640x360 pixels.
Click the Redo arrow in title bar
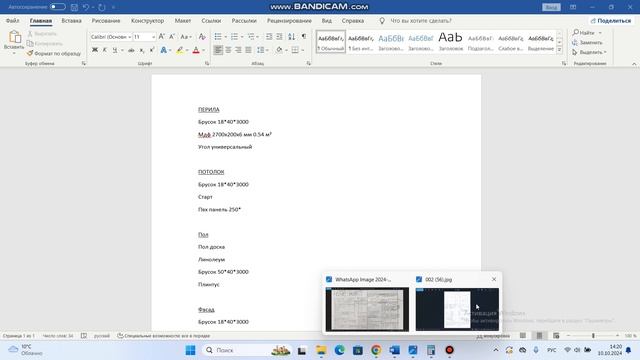tap(102, 7)
